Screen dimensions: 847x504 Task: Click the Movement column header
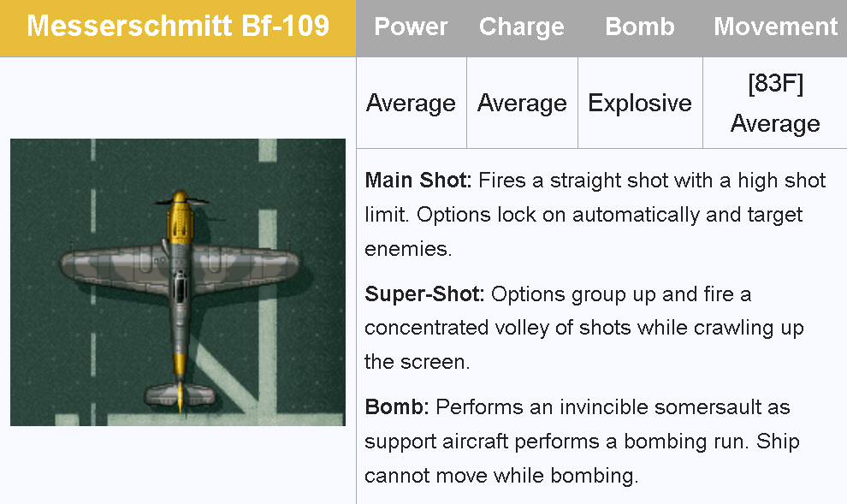pos(775,27)
